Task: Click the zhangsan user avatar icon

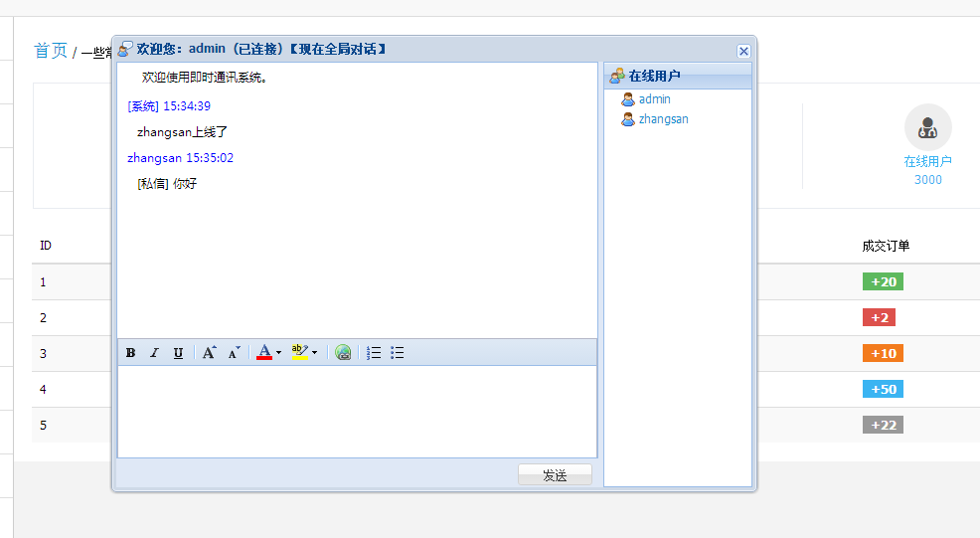Action: (628, 119)
